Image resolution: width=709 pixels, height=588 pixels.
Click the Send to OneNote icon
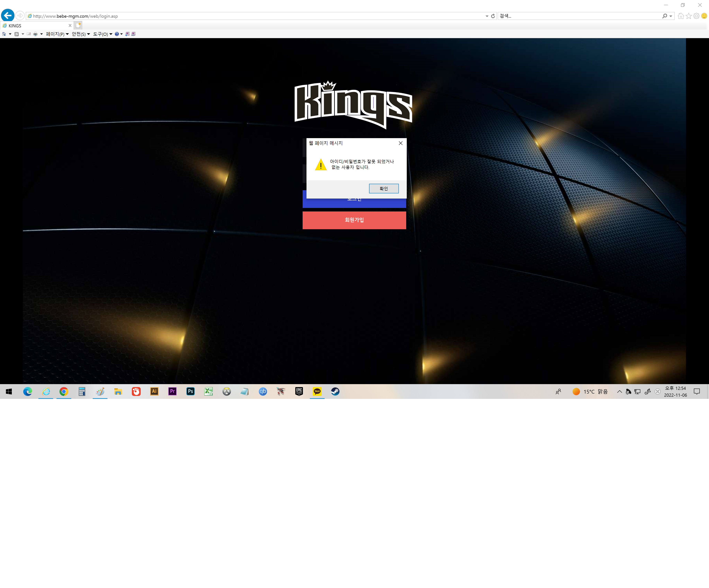[x=127, y=34]
